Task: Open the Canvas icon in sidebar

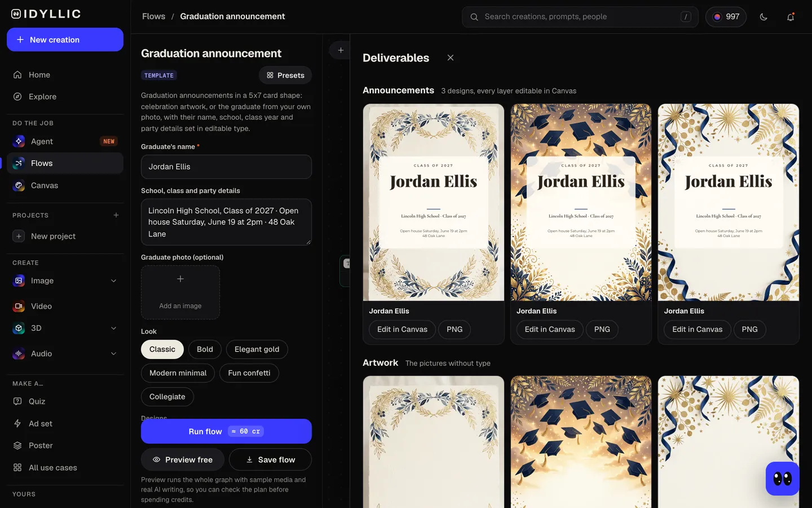Action: 19,185
